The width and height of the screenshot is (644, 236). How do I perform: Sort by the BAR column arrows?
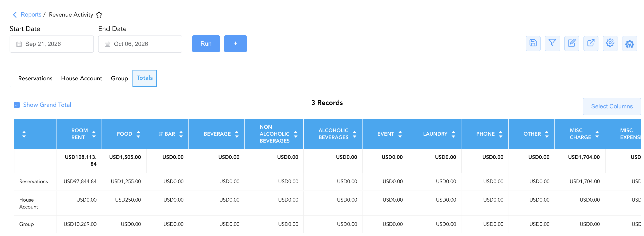coord(181,134)
